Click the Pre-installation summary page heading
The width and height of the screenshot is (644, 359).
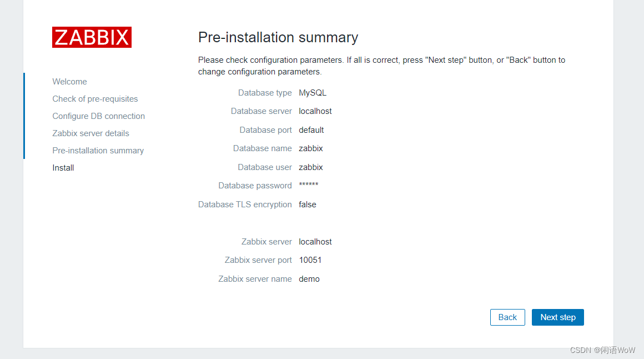pos(278,37)
